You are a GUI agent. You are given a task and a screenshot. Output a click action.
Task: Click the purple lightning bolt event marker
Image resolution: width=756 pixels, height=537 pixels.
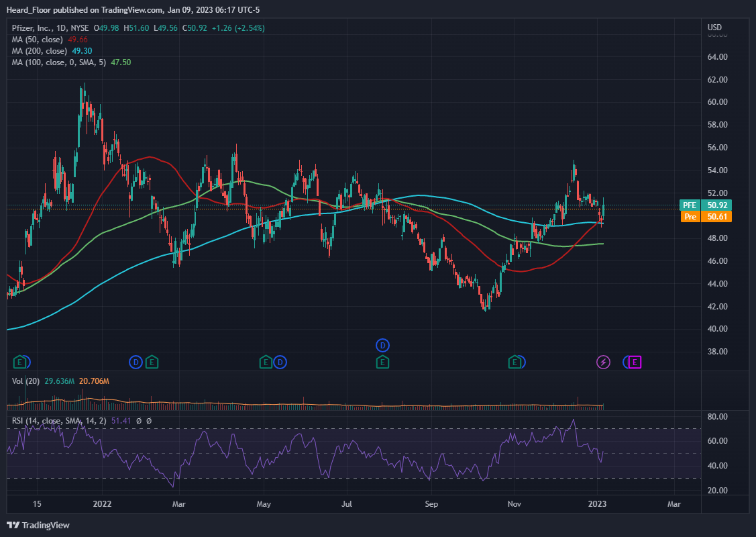point(603,362)
